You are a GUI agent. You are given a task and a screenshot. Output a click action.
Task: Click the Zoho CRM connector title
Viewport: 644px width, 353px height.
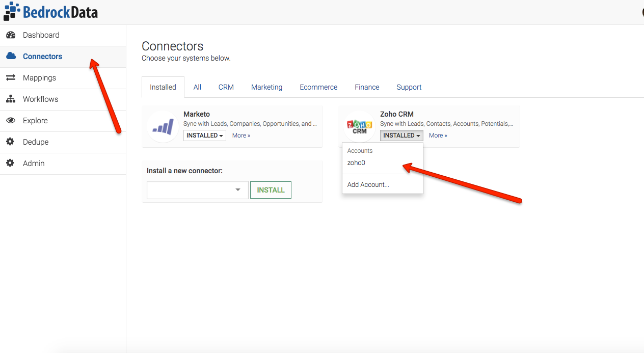click(397, 114)
